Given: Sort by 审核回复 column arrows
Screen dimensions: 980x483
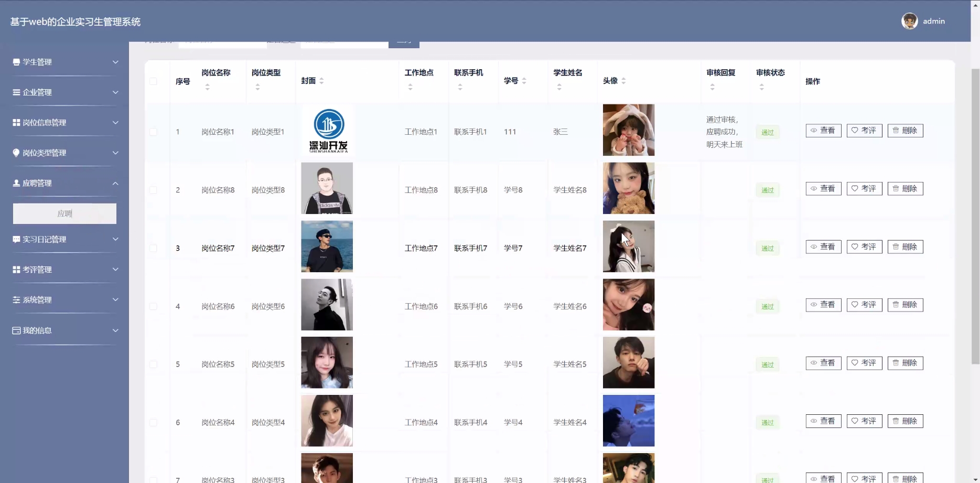Looking at the screenshot, I should point(713,87).
